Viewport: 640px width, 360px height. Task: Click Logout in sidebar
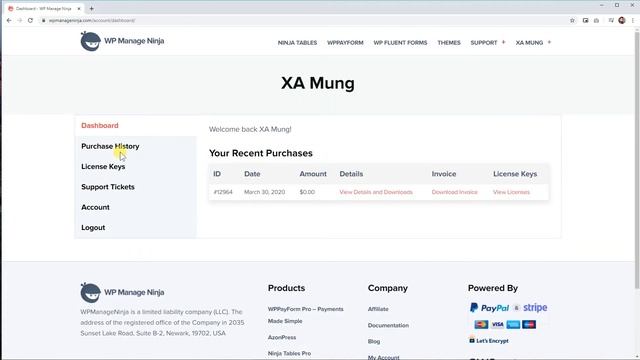click(93, 228)
